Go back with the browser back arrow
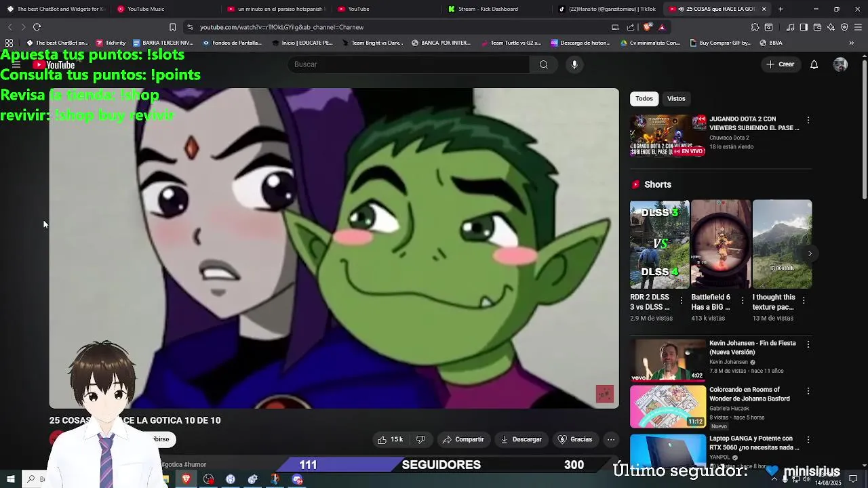The height and width of the screenshot is (488, 868). click(x=9, y=27)
